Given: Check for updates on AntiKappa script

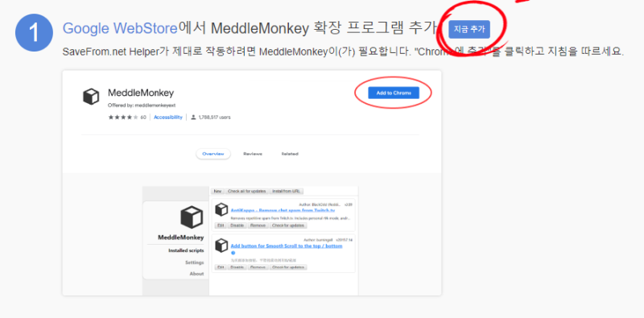Looking at the screenshot, I should [288, 225].
